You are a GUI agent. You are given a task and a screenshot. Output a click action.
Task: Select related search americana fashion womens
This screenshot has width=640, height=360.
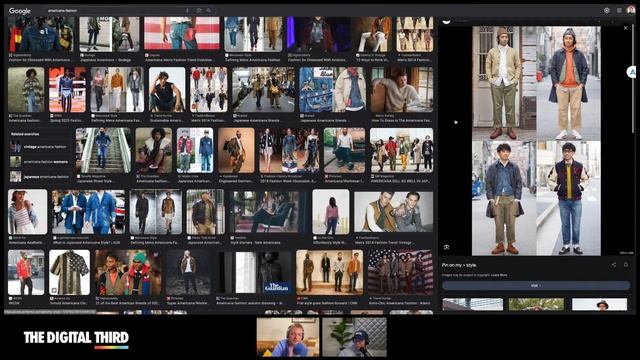[x=39, y=162]
